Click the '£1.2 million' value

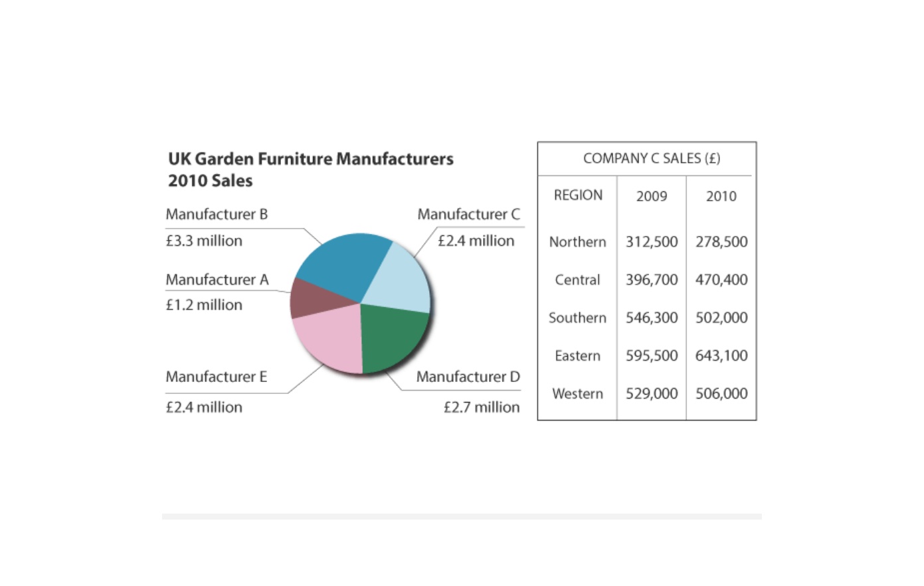point(204,305)
